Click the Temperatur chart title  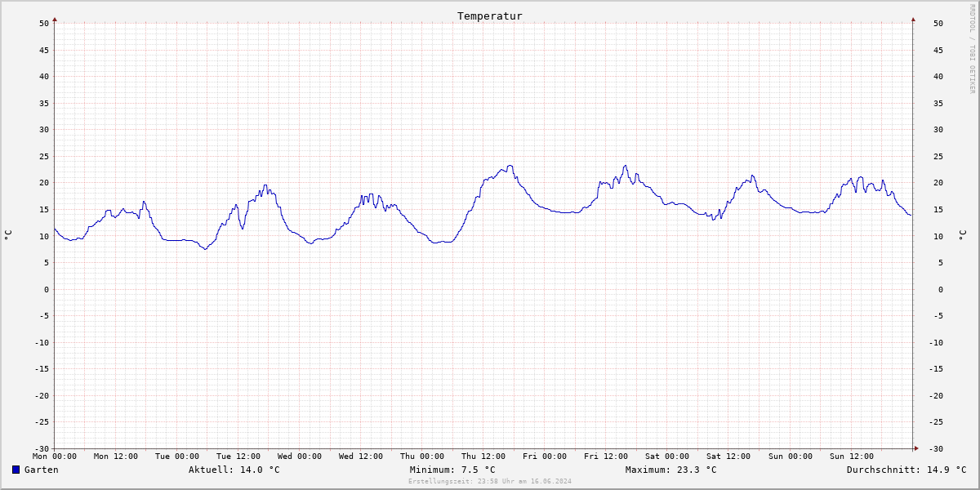tap(490, 16)
